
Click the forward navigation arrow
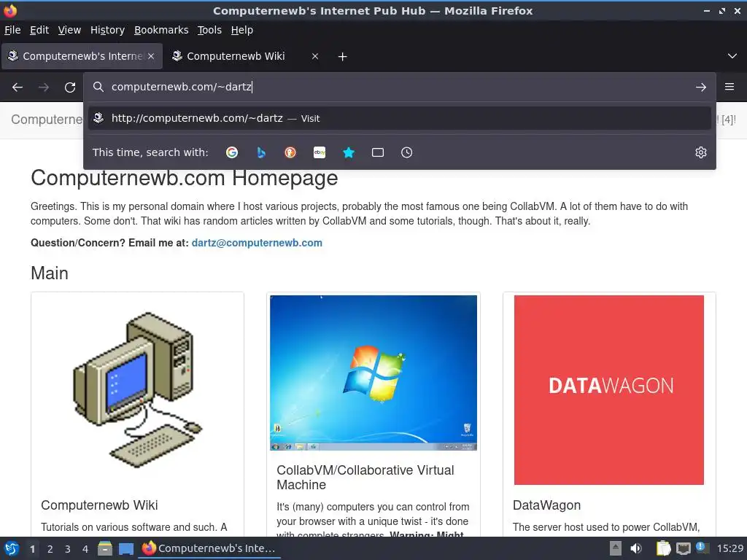tap(44, 87)
